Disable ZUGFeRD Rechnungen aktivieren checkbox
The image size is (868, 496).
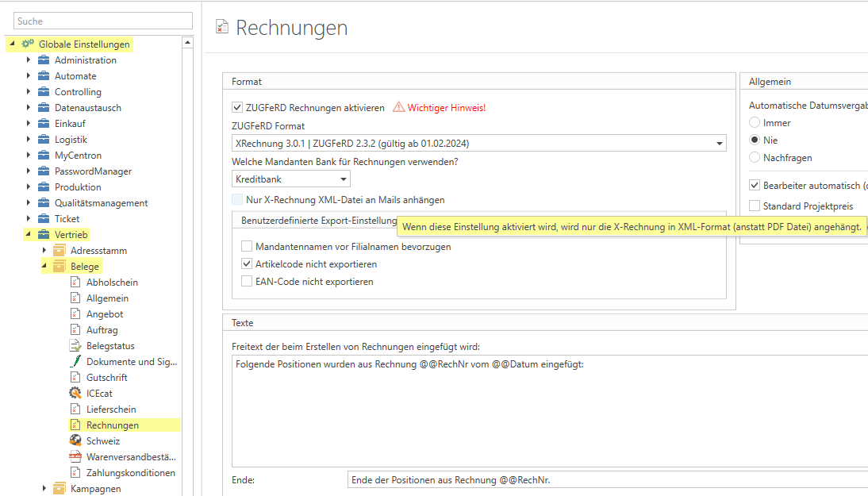click(237, 108)
